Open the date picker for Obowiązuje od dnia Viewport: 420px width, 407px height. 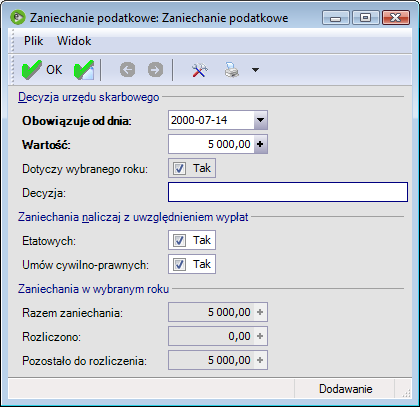[x=261, y=120]
